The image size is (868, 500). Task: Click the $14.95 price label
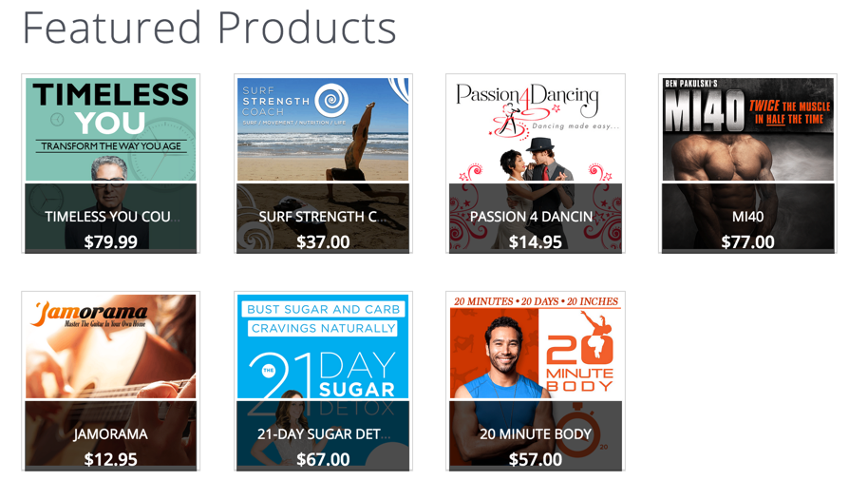[x=536, y=242]
